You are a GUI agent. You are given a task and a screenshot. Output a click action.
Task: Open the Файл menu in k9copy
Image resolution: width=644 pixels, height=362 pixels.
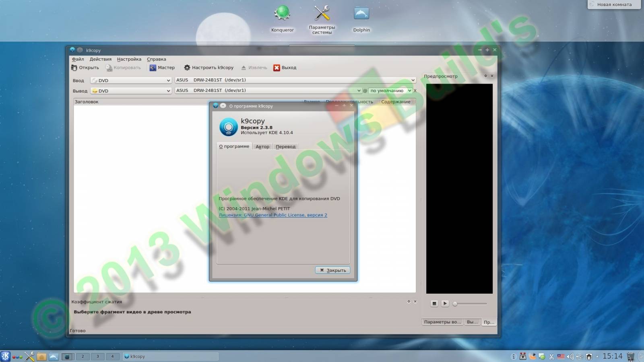coord(78,59)
